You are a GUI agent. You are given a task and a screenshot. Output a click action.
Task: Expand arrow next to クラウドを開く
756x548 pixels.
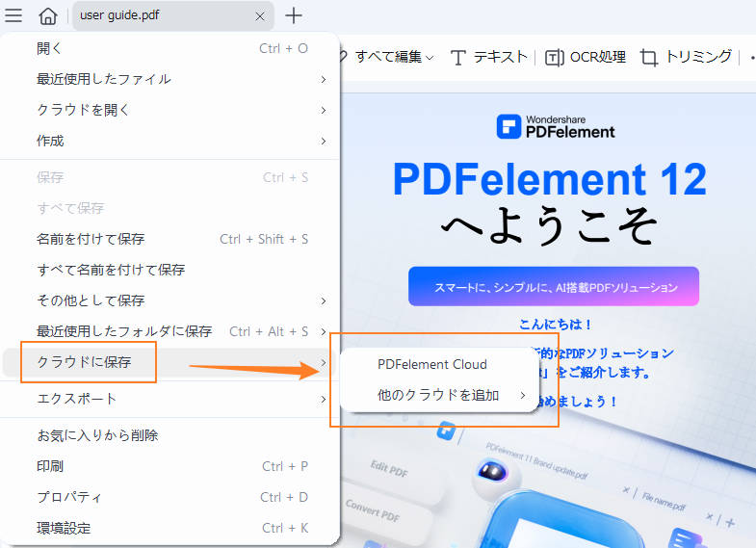(x=324, y=110)
